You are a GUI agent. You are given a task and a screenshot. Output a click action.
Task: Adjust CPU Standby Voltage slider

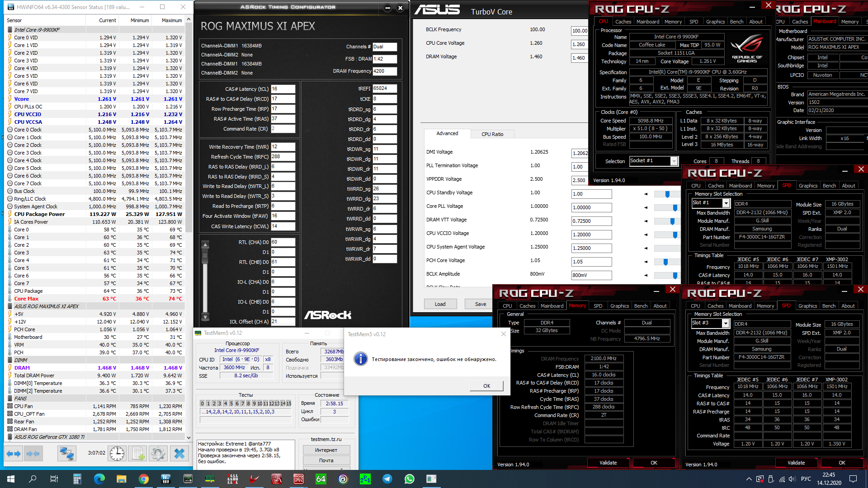pyautogui.click(x=667, y=194)
